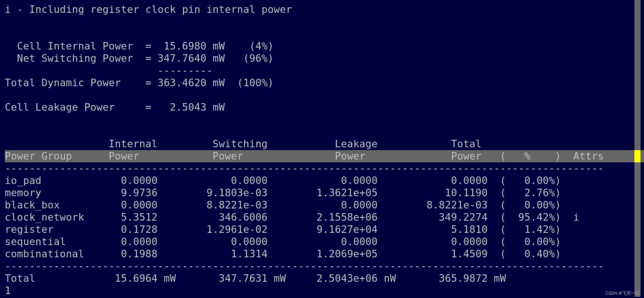Click the Total Dynamic Power label
The image size is (644, 298).
tap(63, 83)
